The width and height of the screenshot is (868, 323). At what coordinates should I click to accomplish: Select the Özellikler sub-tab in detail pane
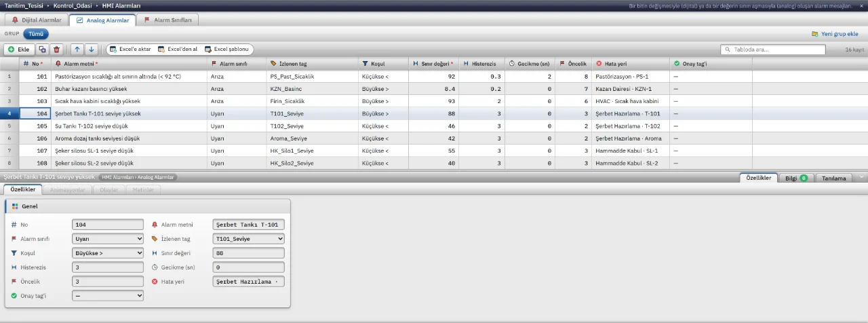(23, 190)
